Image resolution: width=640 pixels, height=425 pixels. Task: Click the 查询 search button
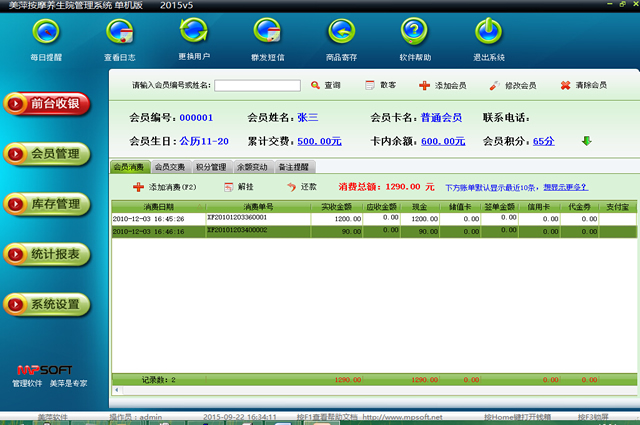click(325, 86)
